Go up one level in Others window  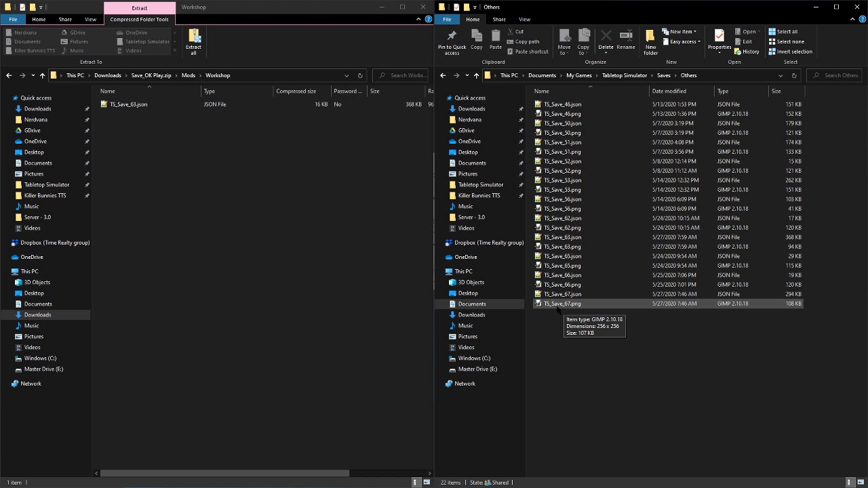pos(476,75)
